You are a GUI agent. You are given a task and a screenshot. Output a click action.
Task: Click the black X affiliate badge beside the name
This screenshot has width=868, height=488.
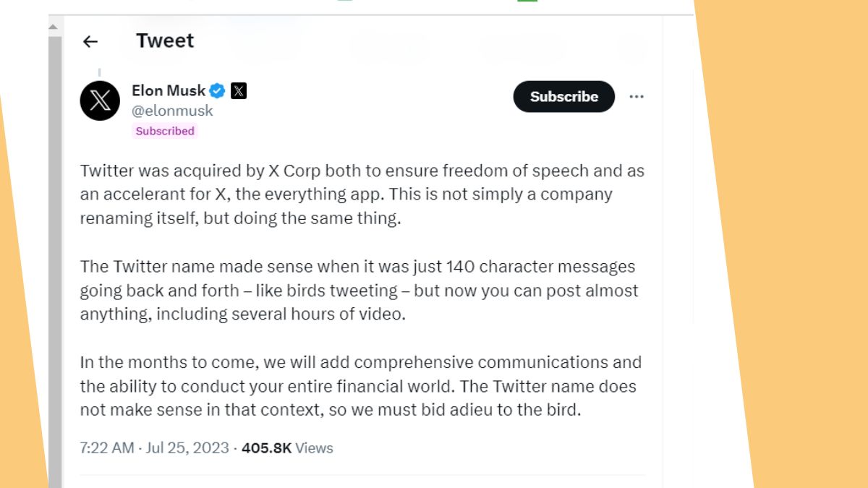(x=239, y=91)
